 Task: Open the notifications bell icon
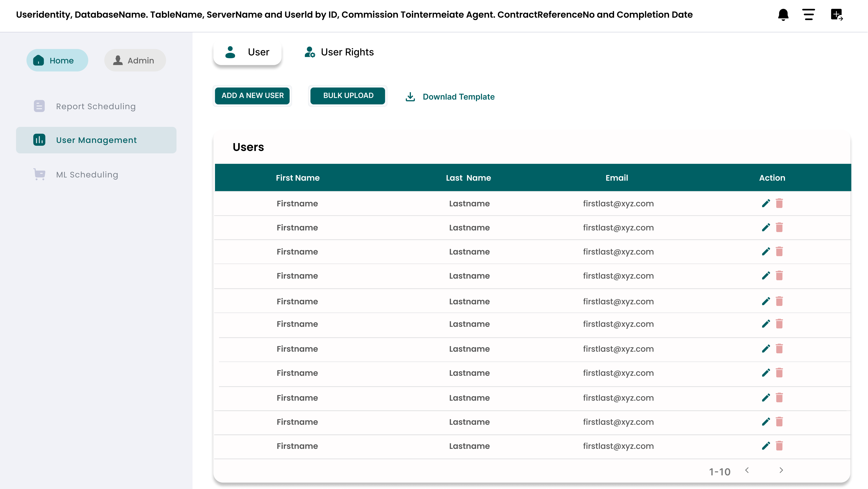click(x=783, y=15)
